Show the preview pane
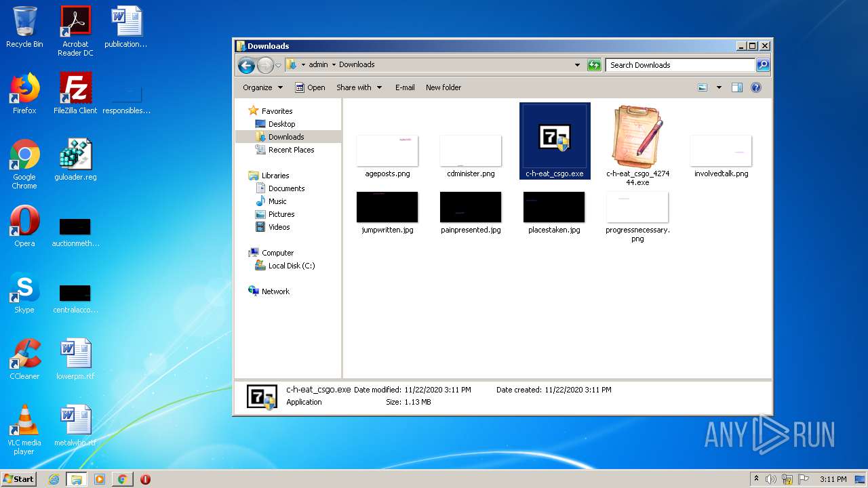The width and height of the screenshot is (868, 488). (737, 87)
